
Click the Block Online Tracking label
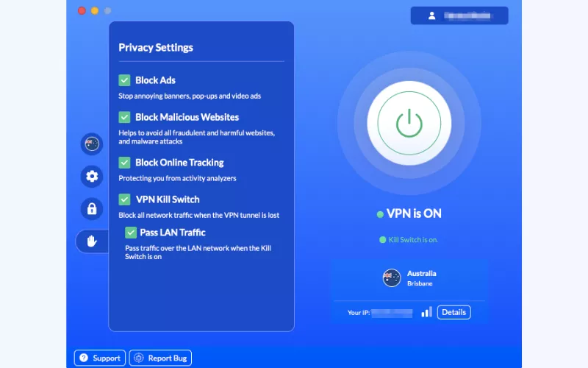(179, 163)
